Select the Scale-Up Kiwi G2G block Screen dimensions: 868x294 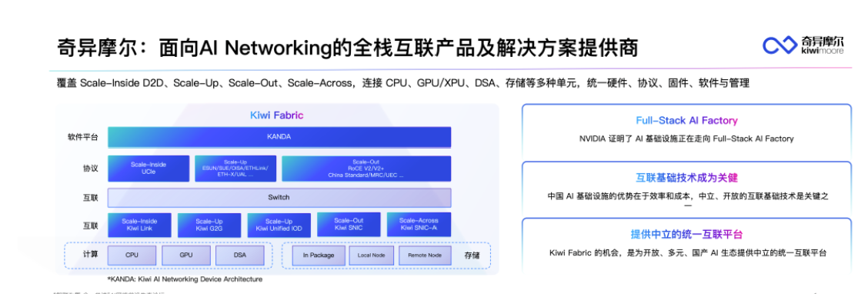209,225
